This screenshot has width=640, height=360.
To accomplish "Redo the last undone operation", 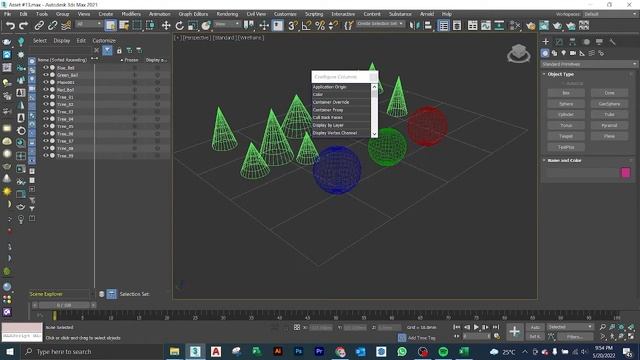I will (24, 26).
